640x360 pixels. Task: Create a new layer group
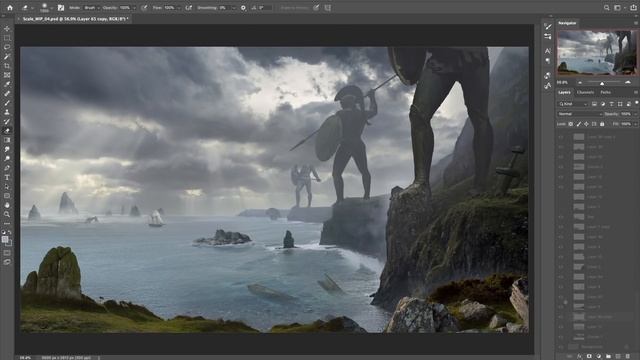pyautogui.click(x=609, y=356)
